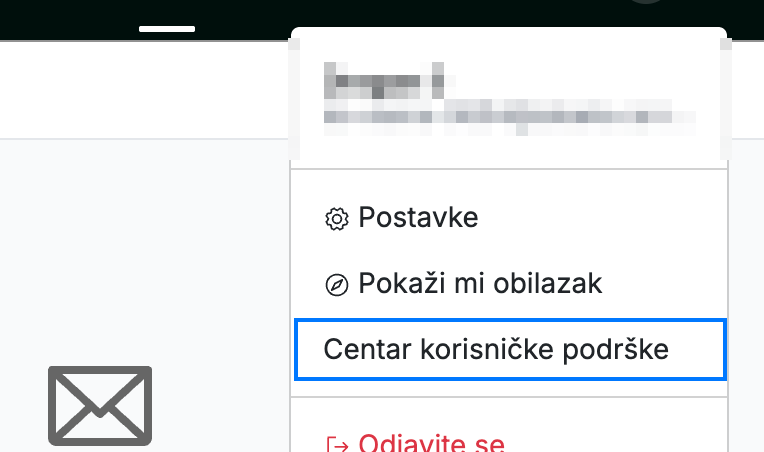Open Centar korisničke podrške
This screenshot has height=452, width=764.
tap(510, 349)
